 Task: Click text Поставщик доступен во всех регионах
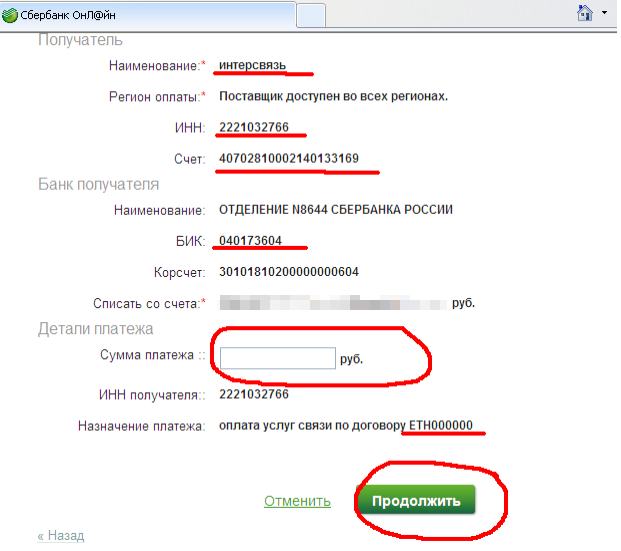[x=333, y=96]
